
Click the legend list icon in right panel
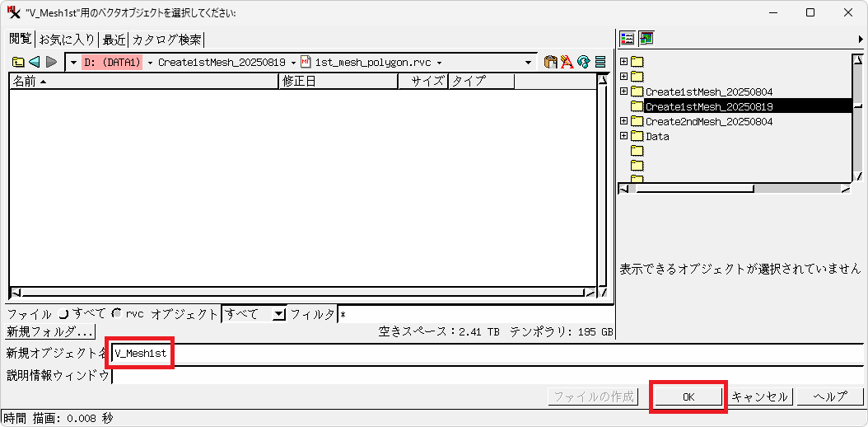[x=628, y=38]
